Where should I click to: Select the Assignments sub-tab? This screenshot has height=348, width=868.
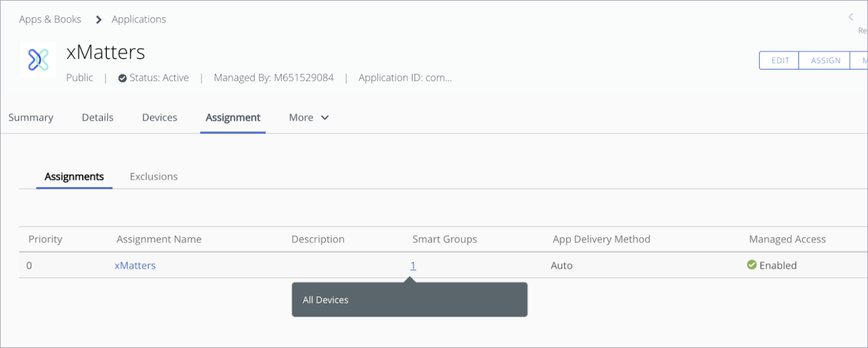74,177
